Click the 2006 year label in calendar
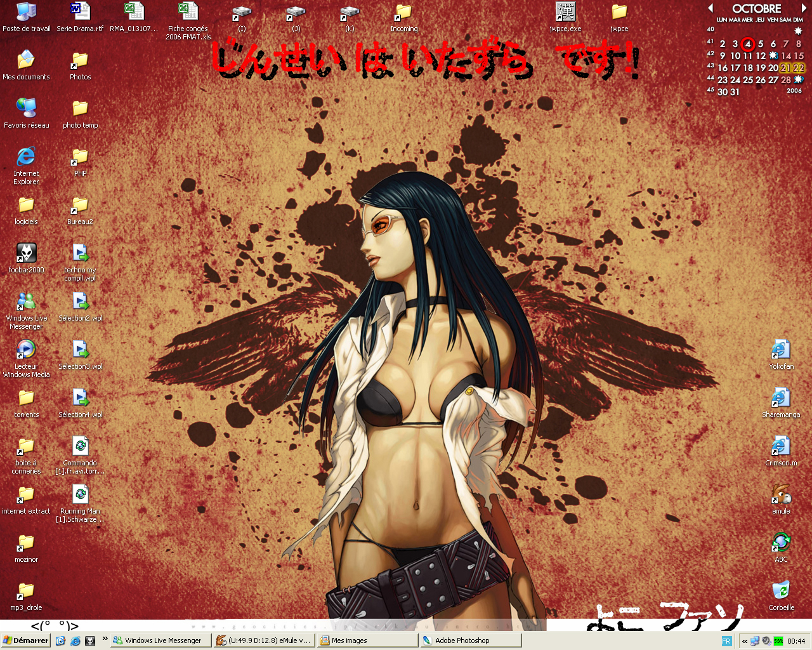This screenshot has height=650, width=812. point(794,91)
